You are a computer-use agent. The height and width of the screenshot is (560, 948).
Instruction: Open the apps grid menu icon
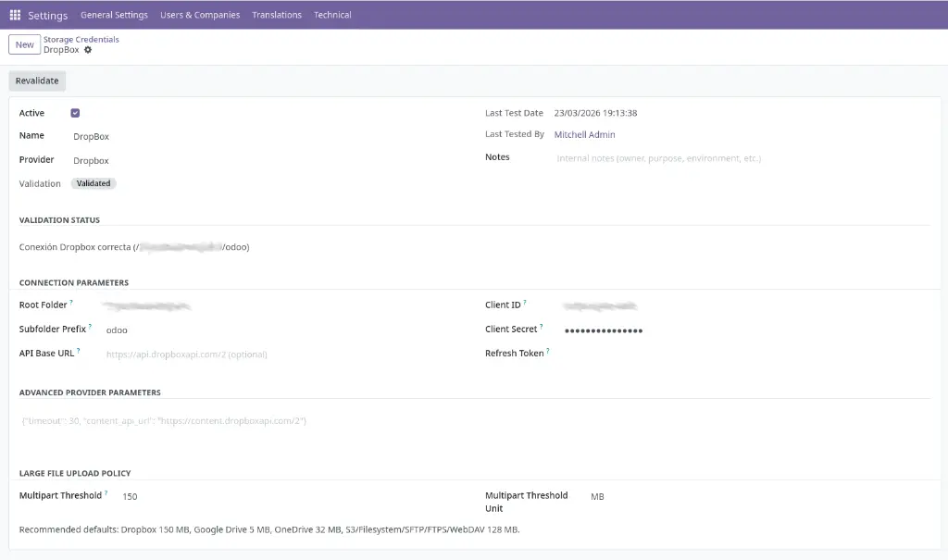15,15
